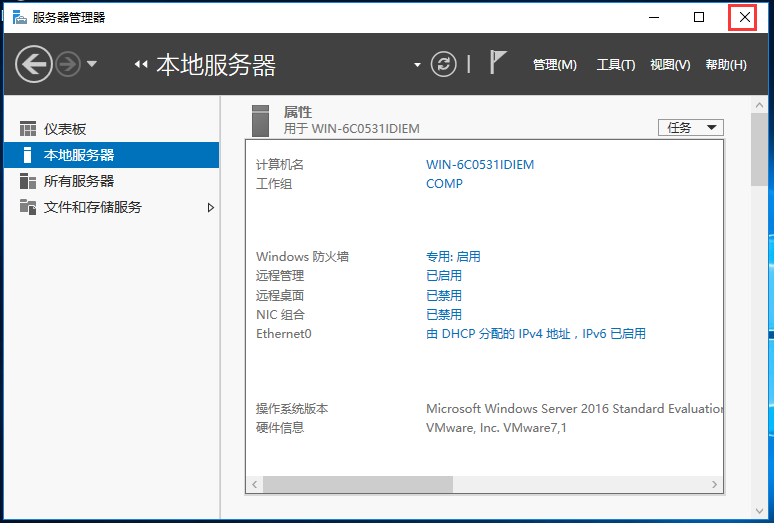774x523 pixels.
Task: Click the right arrow of horizontal scrollbar
Action: [x=714, y=485]
